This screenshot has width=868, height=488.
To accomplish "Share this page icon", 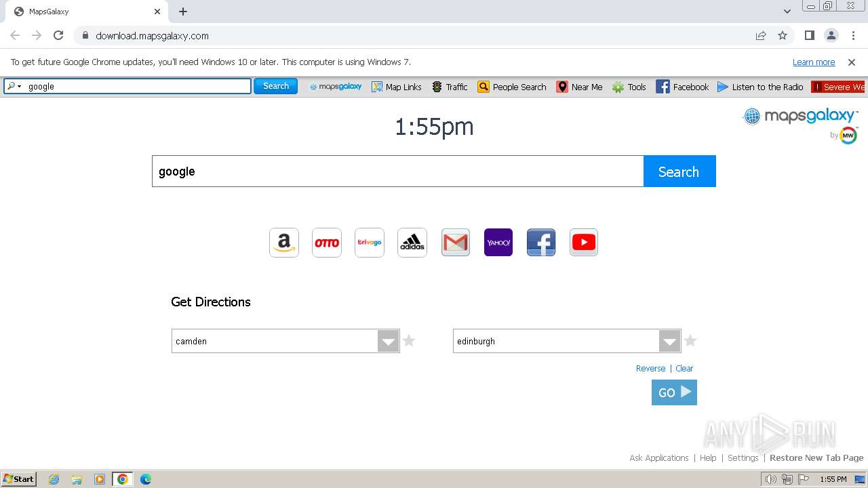I will [761, 35].
